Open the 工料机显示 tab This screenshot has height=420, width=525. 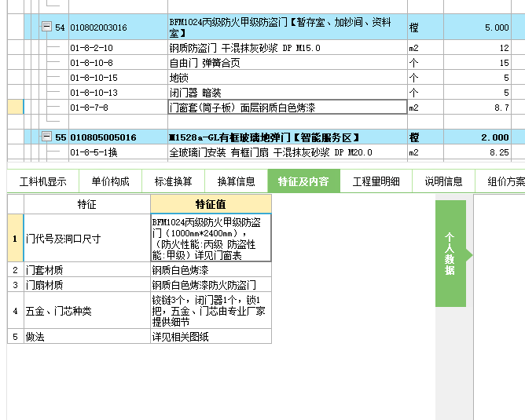click(x=43, y=181)
